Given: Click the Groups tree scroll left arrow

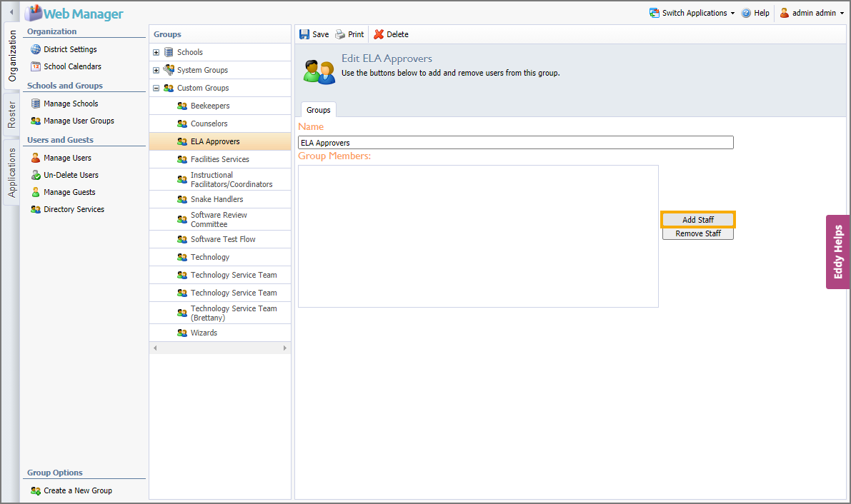Looking at the screenshot, I should 155,348.
